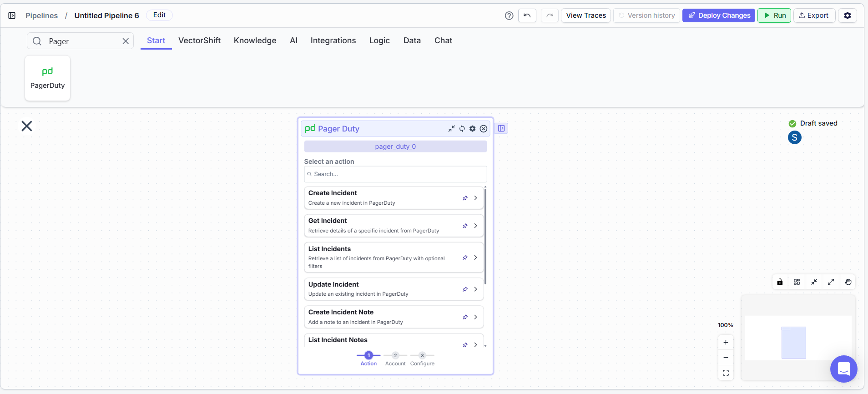The width and height of the screenshot is (868, 394).
Task: Open the Chat tab
Action: click(443, 40)
